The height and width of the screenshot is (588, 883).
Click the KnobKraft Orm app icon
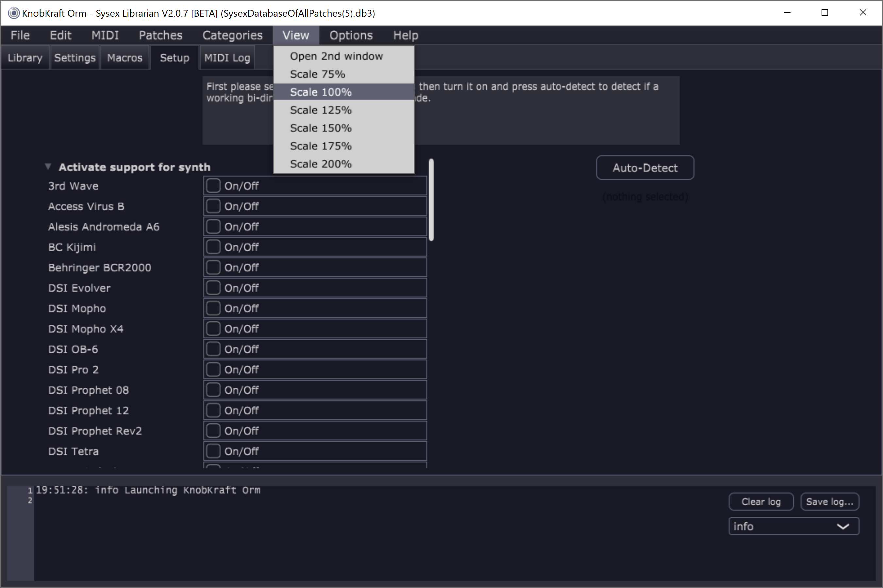tap(13, 13)
